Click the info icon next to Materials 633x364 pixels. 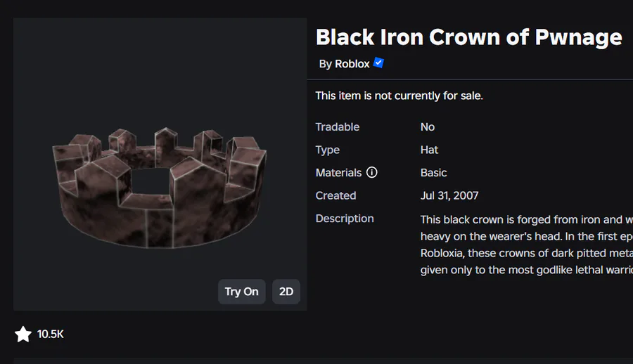coord(372,173)
